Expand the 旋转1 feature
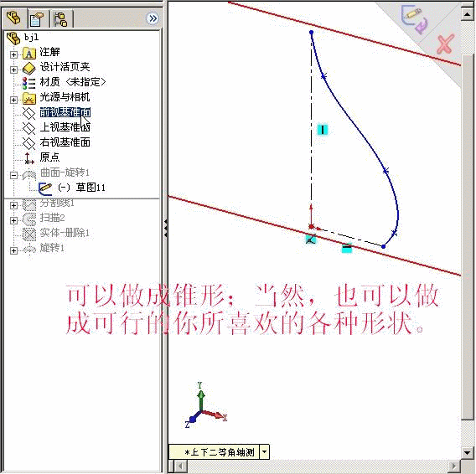Screen dimensions: 476x474 (x=13, y=250)
